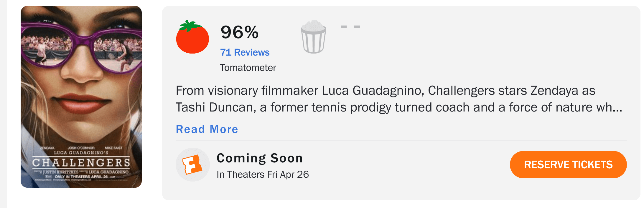Click the popcorn top of the bucket
Image resolution: width=644 pixels, height=208 pixels.
pos(313,26)
